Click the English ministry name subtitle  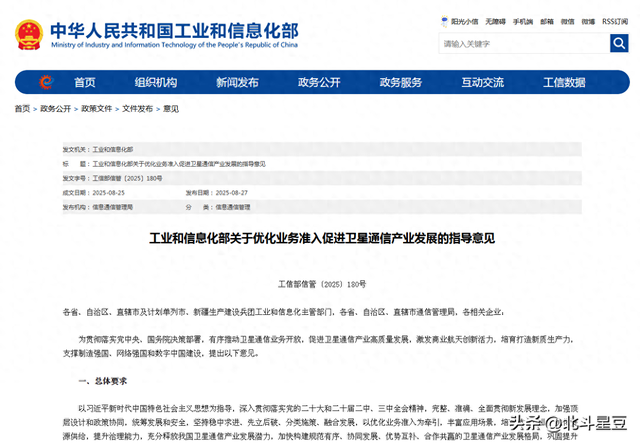[x=174, y=45]
